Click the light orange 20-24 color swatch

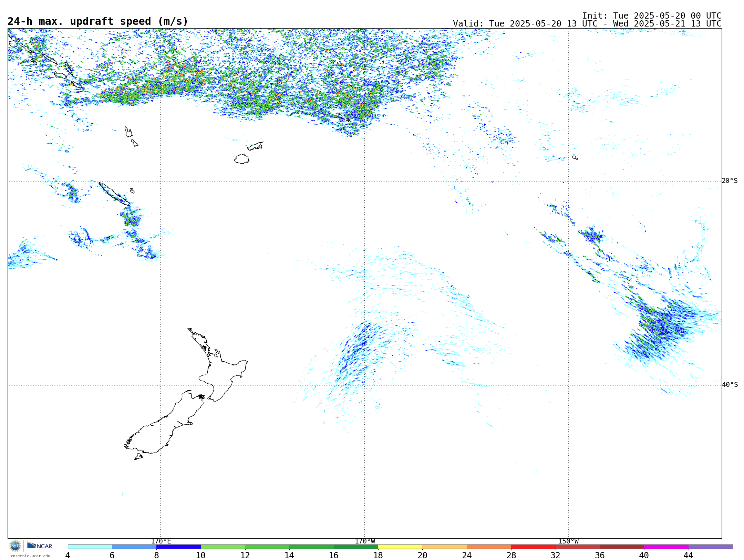tap(445, 547)
